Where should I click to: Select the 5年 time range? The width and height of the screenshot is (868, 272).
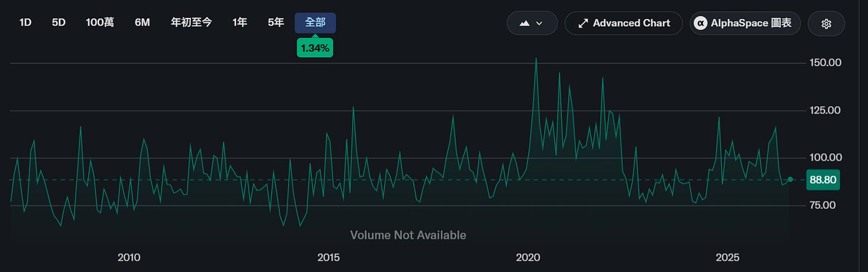pyautogui.click(x=275, y=23)
